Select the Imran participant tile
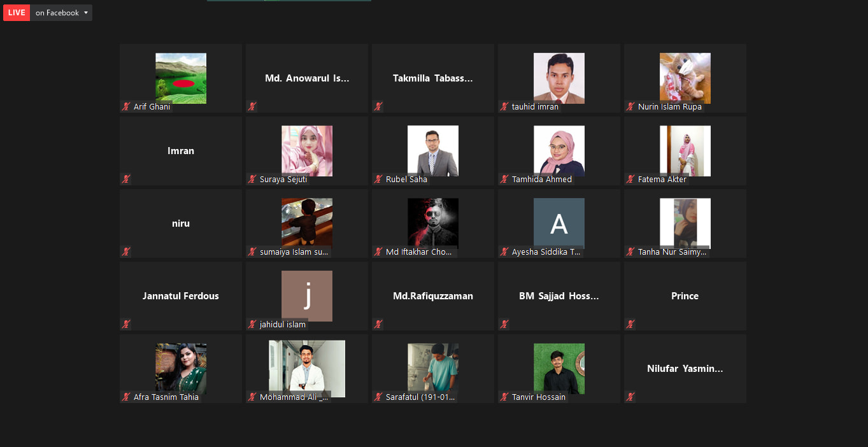The image size is (868, 447). (181, 151)
